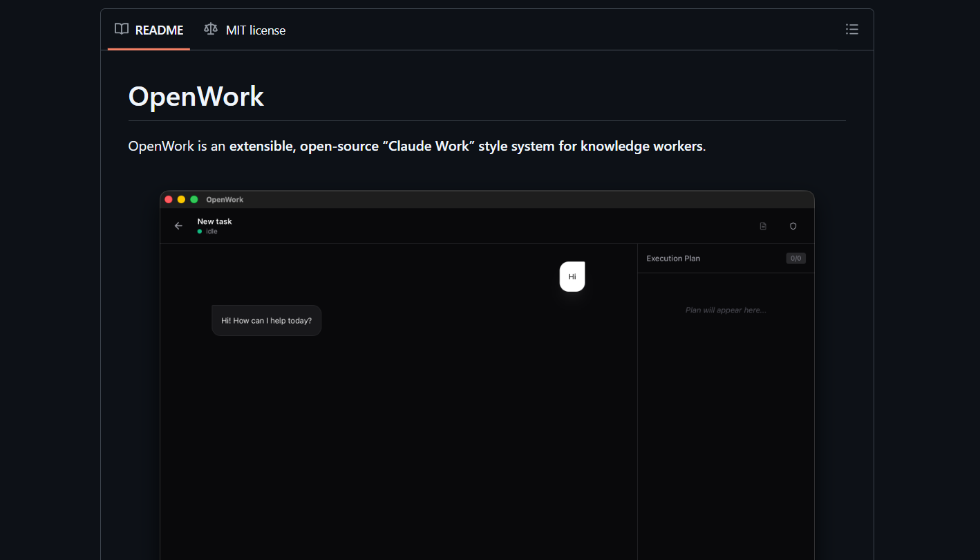Click the OpenWork page heading

196,97
